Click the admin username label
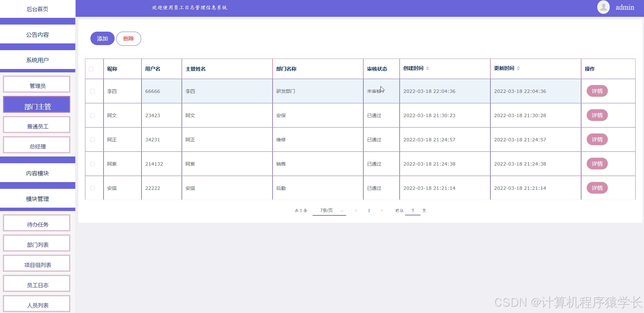The width and height of the screenshot is (644, 313). pos(625,7)
